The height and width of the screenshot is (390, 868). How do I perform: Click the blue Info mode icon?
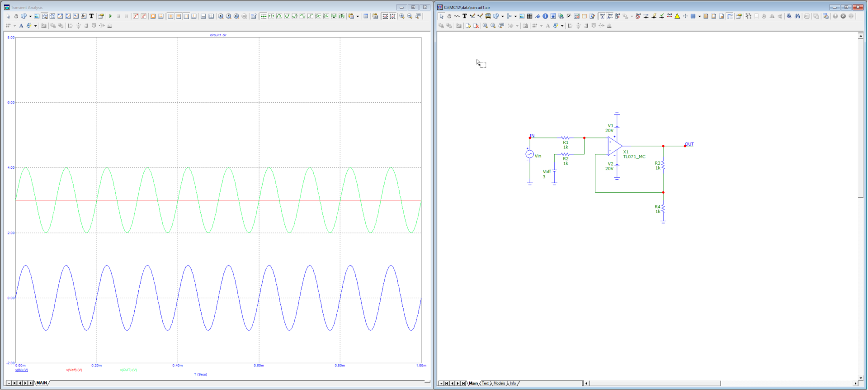[x=545, y=16]
